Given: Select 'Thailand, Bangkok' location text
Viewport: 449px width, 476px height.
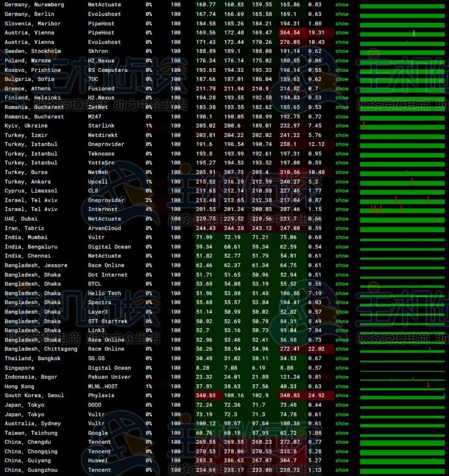Looking at the screenshot, I should (x=32, y=359).
